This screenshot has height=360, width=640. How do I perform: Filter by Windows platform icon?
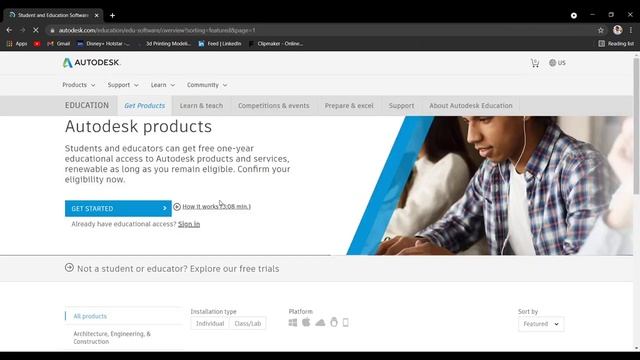[293, 323]
